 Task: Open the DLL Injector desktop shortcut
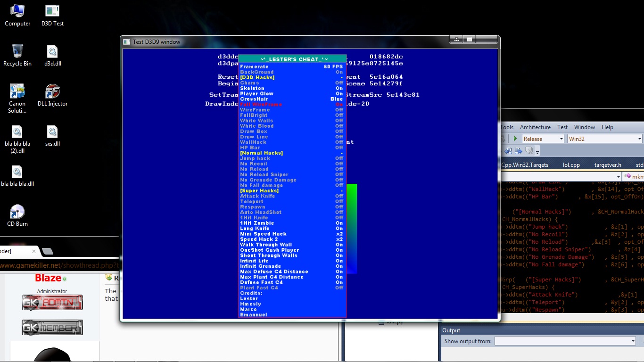pos(52,92)
